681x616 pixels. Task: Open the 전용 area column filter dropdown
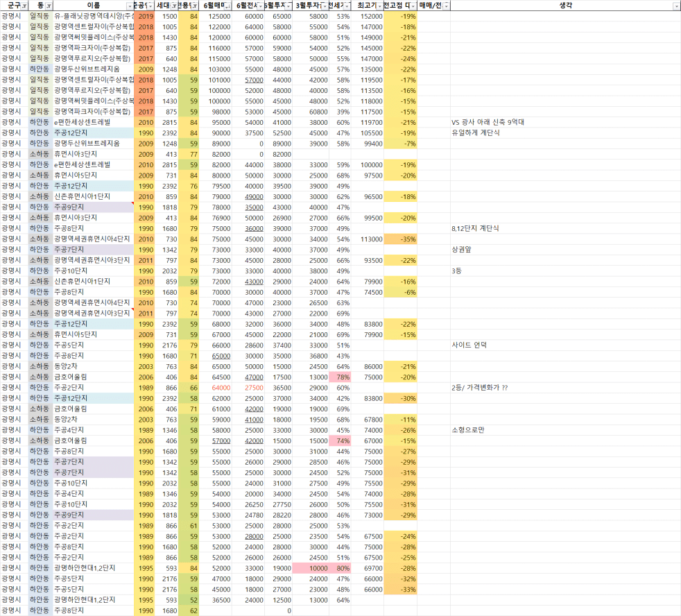(195, 6)
